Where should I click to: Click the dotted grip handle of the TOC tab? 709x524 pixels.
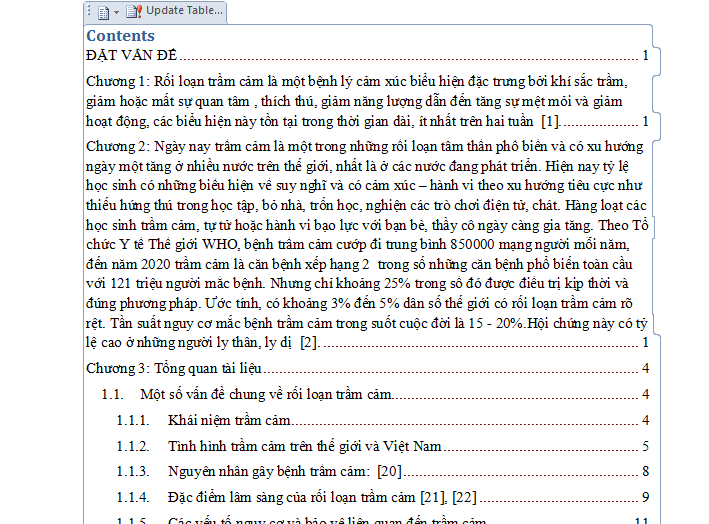click(91, 12)
